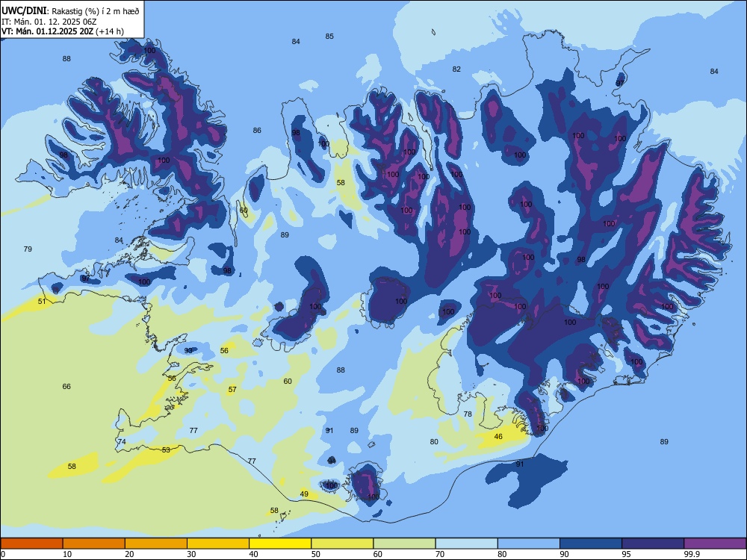Click the 'VT: Mán. 01.12.2025 20Z' line
Viewport: 747px width, 560px height.
tap(48, 31)
